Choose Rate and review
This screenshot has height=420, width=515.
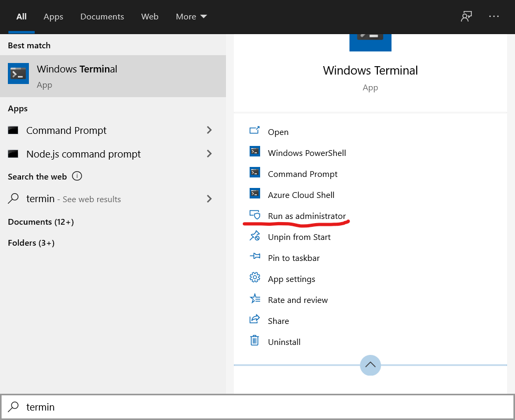click(x=297, y=300)
